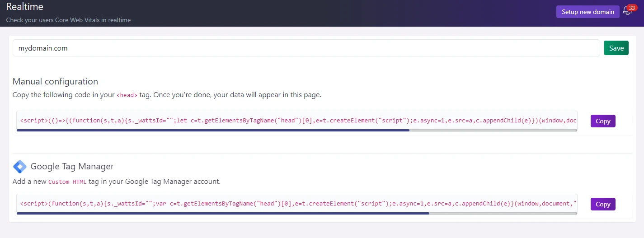Click the red 33 notification badge
The width and height of the screenshot is (644, 238).
[632, 8]
